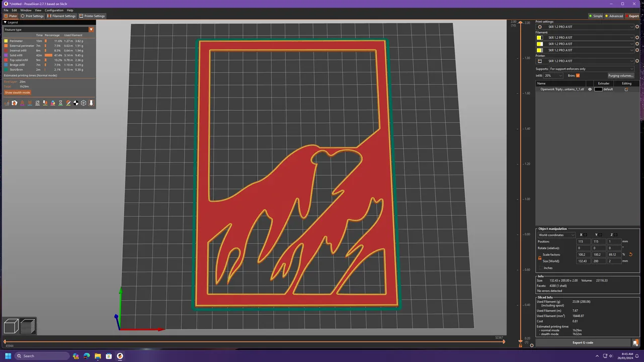This screenshot has height=362, width=644.
Task: Select Advanced mode
Action: pyautogui.click(x=614, y=16)
